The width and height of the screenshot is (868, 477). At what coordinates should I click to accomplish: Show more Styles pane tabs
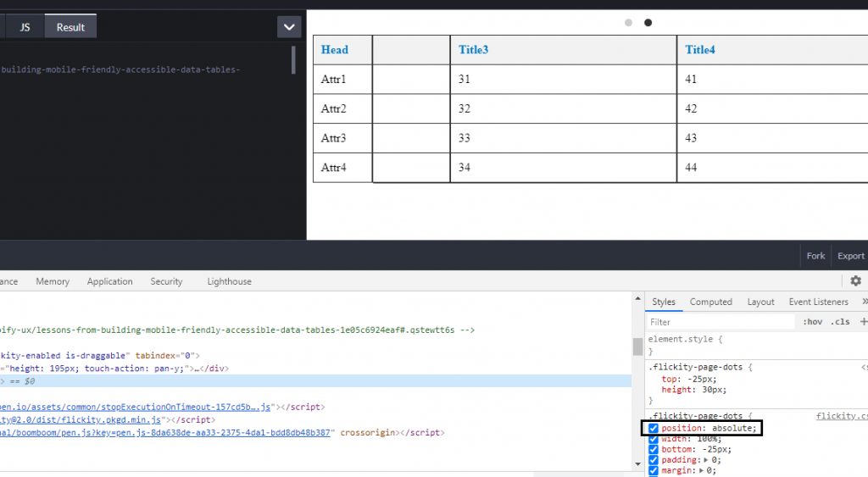[864, 302]
